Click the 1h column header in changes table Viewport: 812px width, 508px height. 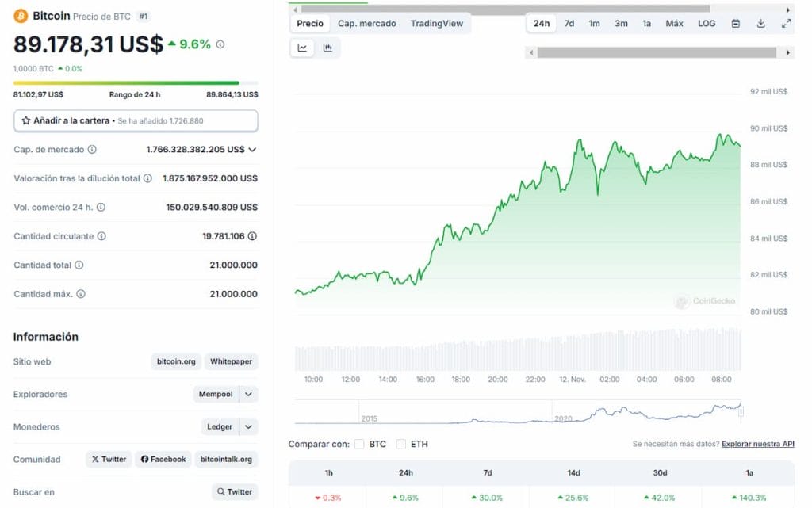point(329,473)
